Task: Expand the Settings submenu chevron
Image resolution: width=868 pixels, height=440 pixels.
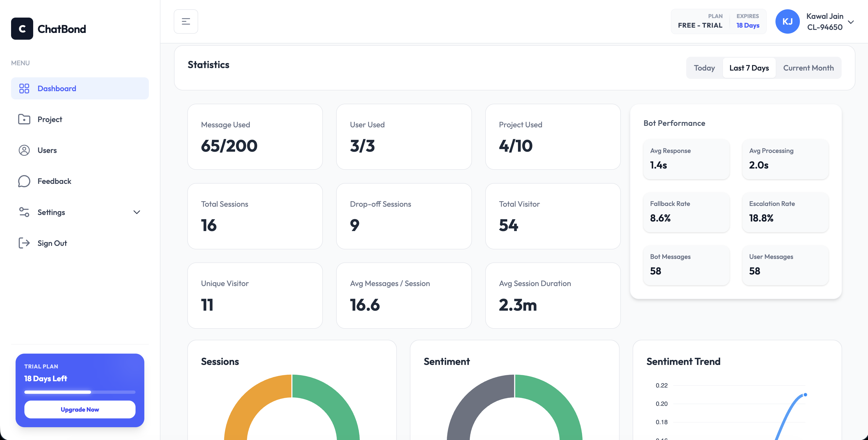Action: 137,212
